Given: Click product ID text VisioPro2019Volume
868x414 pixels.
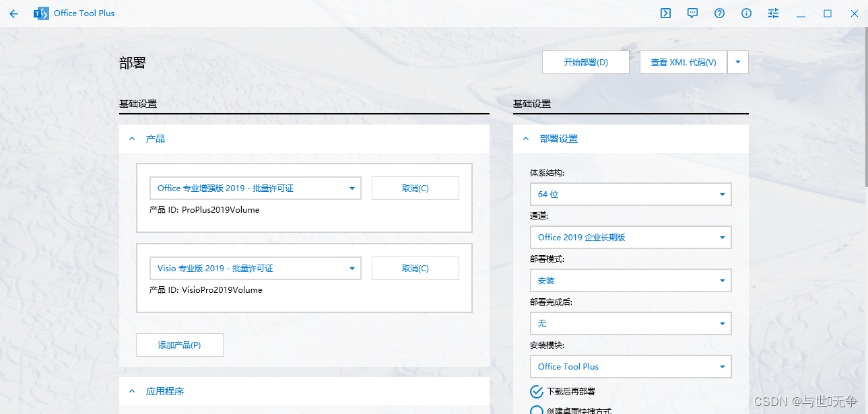Looking at the screenshot, I should pyautogui.click(x=222, y=290).
